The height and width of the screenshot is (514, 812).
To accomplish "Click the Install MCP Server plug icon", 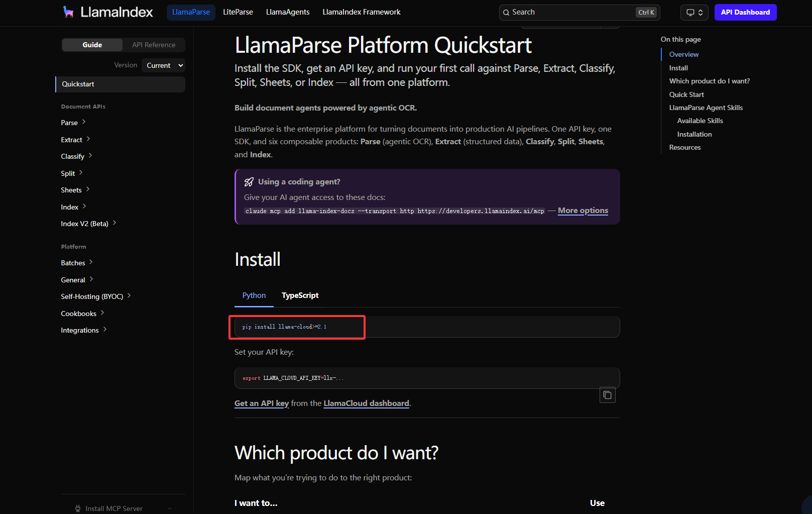I will (x=78, y=508).
